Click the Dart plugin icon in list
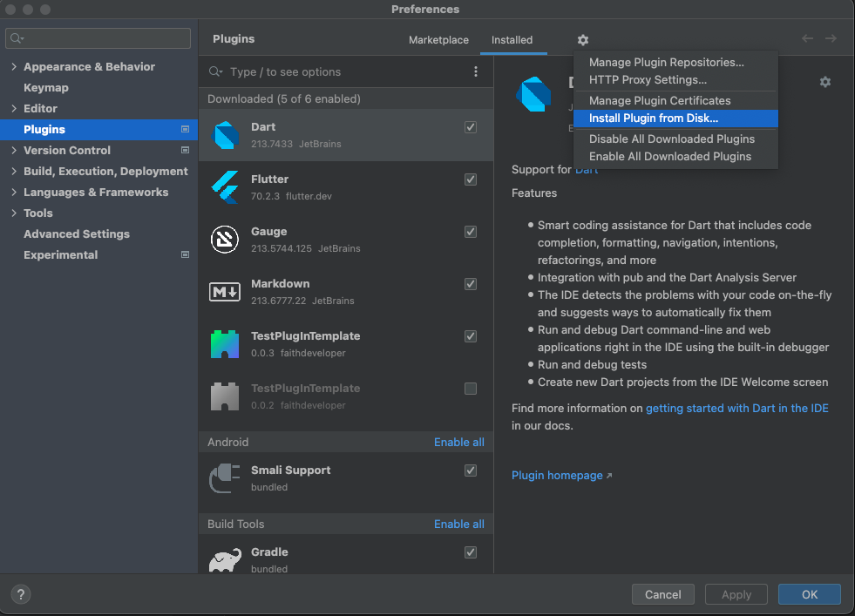 pos(225,135)
